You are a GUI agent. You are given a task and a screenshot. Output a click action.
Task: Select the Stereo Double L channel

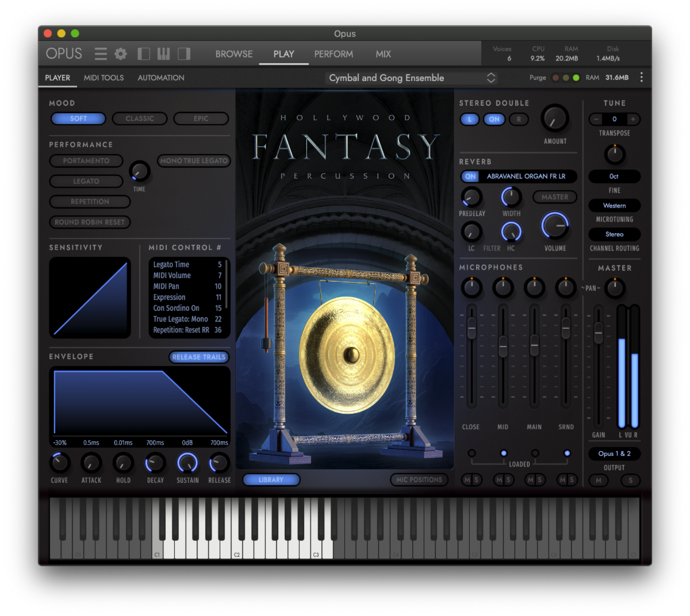(x=470, y=119)
